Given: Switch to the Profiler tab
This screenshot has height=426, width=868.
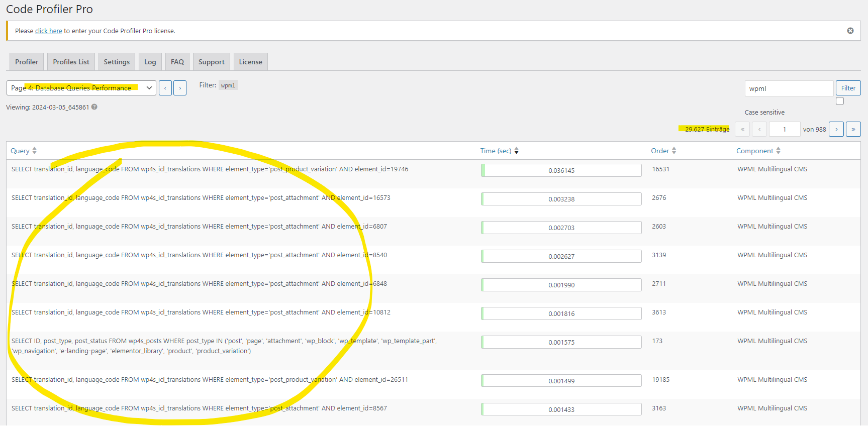Looking at the screenshot, I should click(x=27, y=62).
